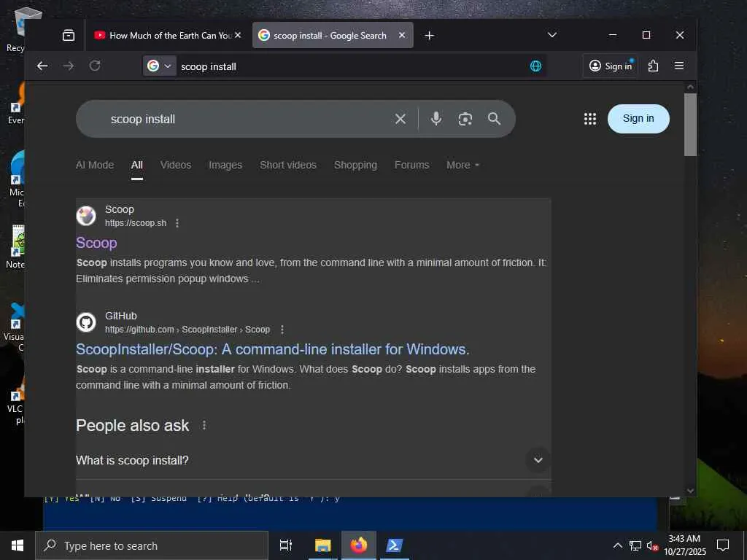This screenshot has height=560, width=747.
Task: Open 'People also ask' options menu
Action: tap(204, 425)
